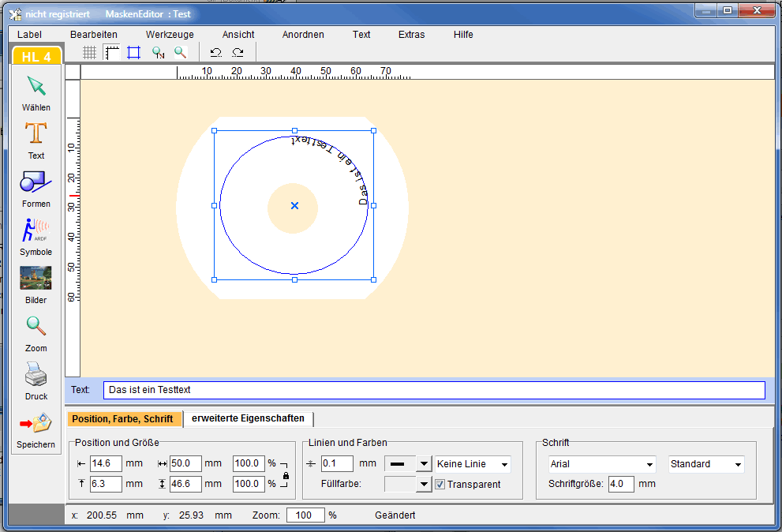Open the Text menu in menu bar
The height and width of the screenshot is (532, 782).
361,35
